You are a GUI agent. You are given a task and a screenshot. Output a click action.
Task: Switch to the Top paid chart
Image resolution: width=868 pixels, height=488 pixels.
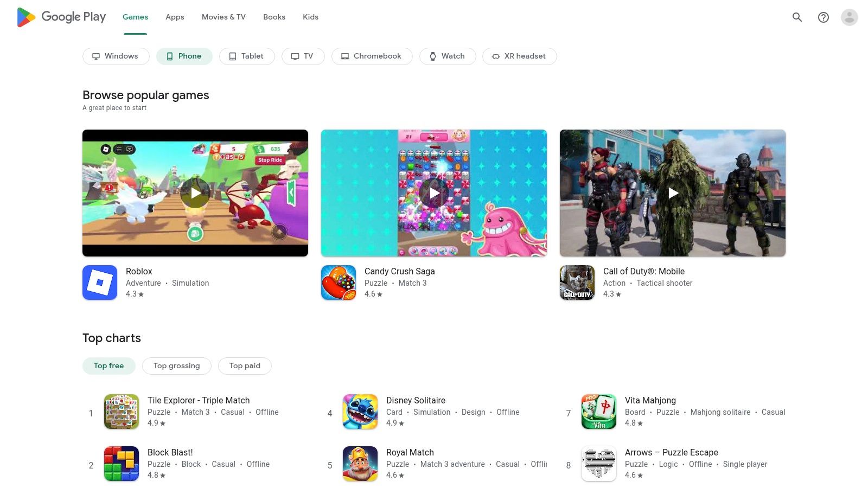coord(245,365)
